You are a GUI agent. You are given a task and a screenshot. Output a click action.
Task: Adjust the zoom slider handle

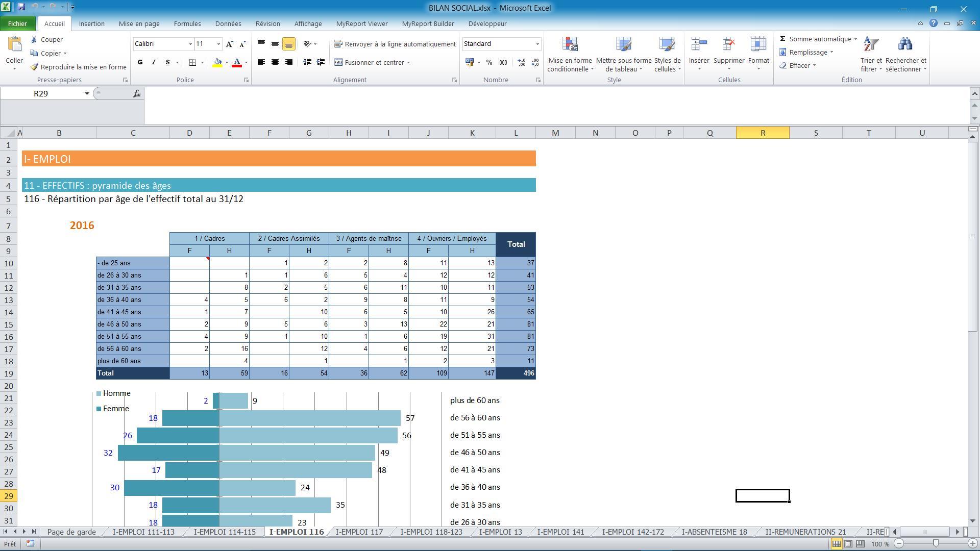pyautogui.click(x=936, y=544)
